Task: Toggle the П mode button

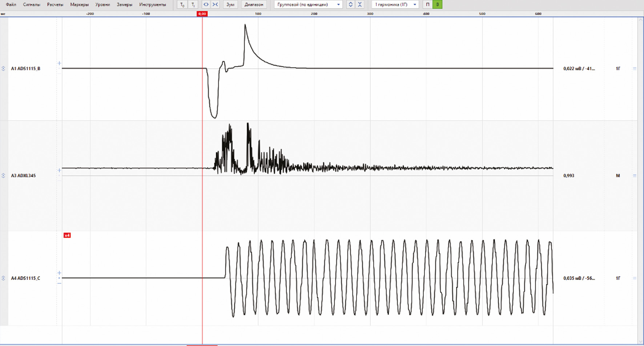Action: (427, 4)
